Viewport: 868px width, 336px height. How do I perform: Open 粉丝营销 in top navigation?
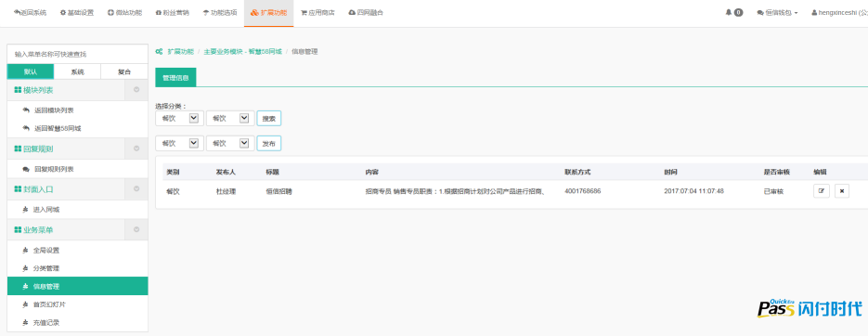point(172,12)
